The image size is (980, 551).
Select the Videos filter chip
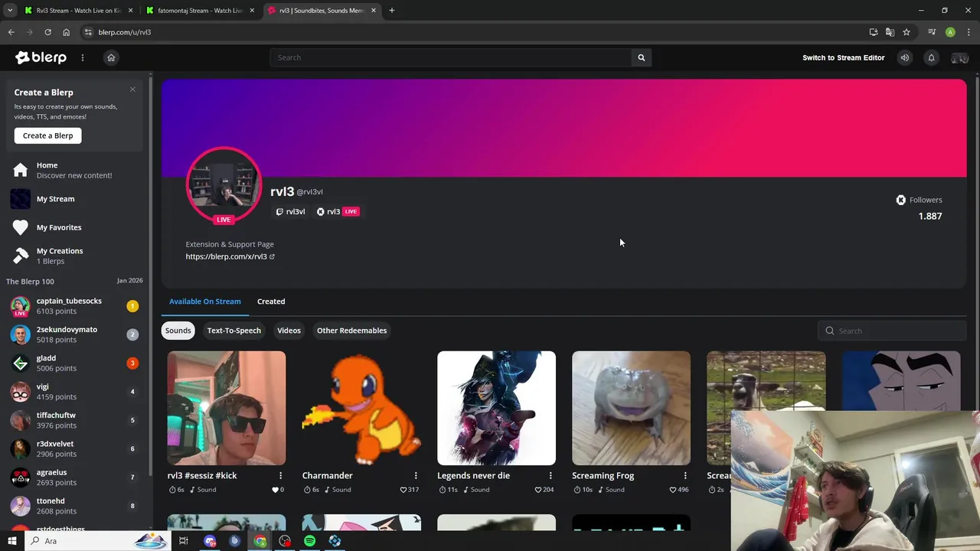pos(289,331)
